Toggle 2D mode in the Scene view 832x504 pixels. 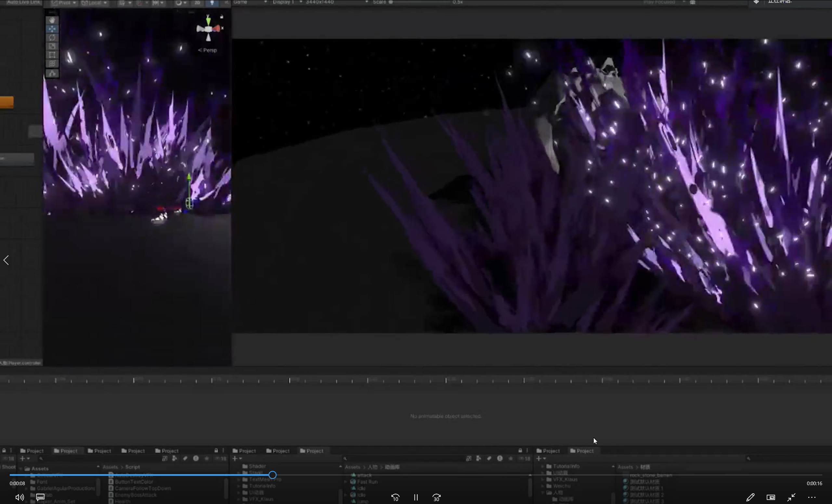pyautogui.click(x=197, y=3)
